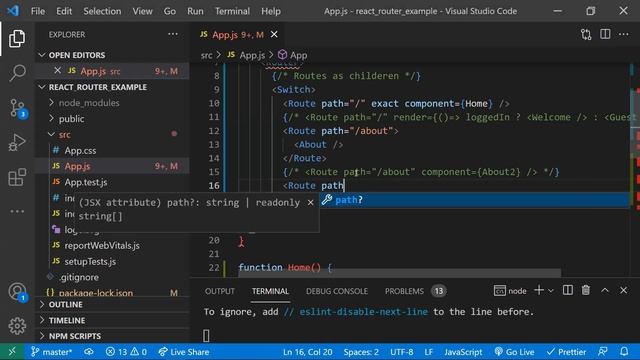Start Live Share session
The height and width of the screenshot is (360, 640).
[x=184, y=351]
